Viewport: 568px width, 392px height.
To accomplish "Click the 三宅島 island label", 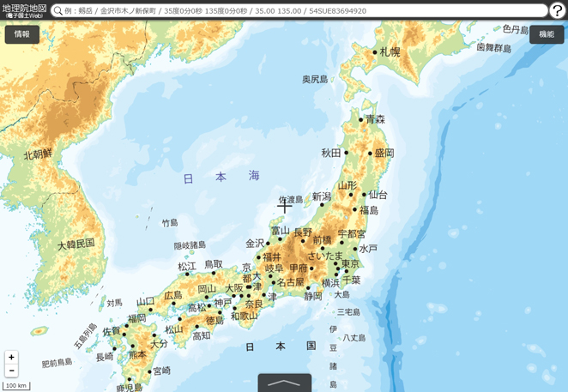I will coord(349,311).
